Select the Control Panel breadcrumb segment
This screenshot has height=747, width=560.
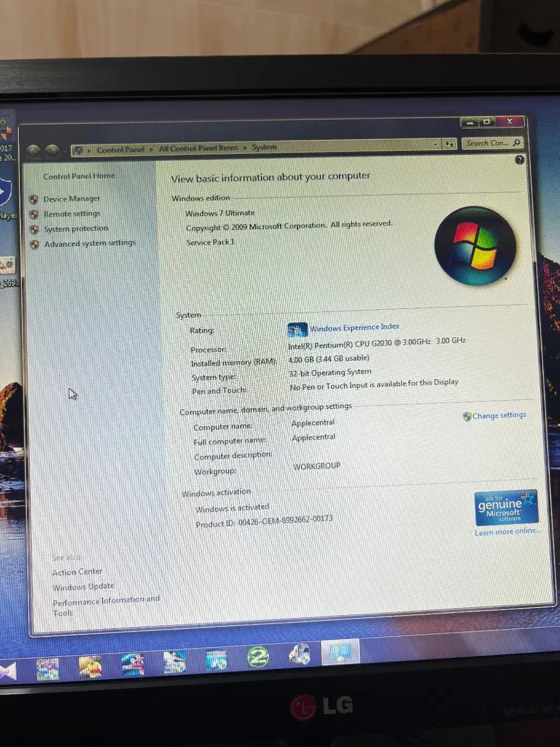pos(120,150)
